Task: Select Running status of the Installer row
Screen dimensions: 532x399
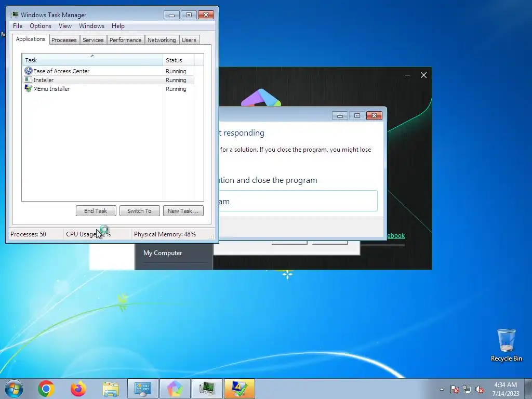Action: [x=176, y=80]
